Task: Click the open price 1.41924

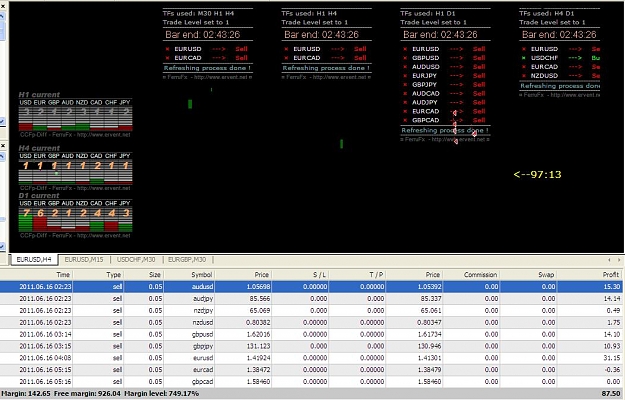Action: tap(258, 358)
